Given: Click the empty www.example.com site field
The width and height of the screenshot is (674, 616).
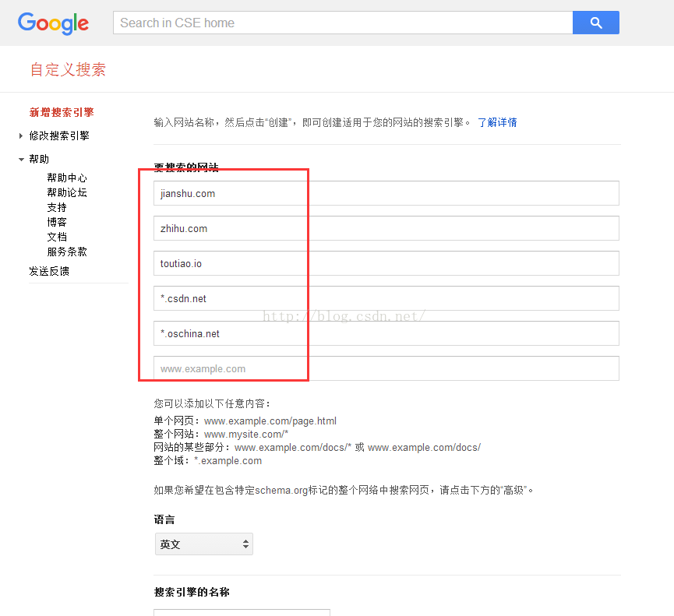Looking at the screenshot, I should tap(386, 368).
